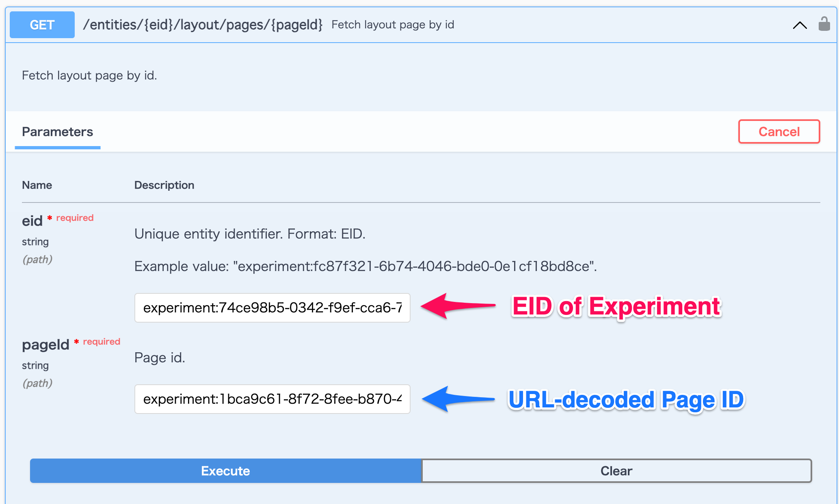Click the Description column header
This screenshot has width=839, height=504.
pyautogui.click(x=164, y=185)
